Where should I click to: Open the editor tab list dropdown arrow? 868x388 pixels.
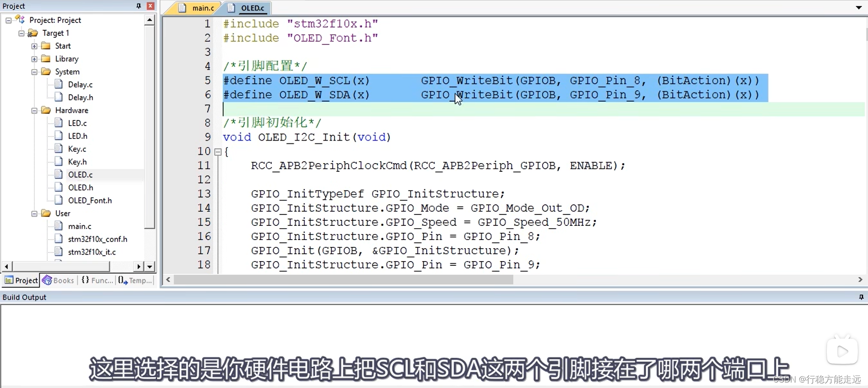point(859,7)
